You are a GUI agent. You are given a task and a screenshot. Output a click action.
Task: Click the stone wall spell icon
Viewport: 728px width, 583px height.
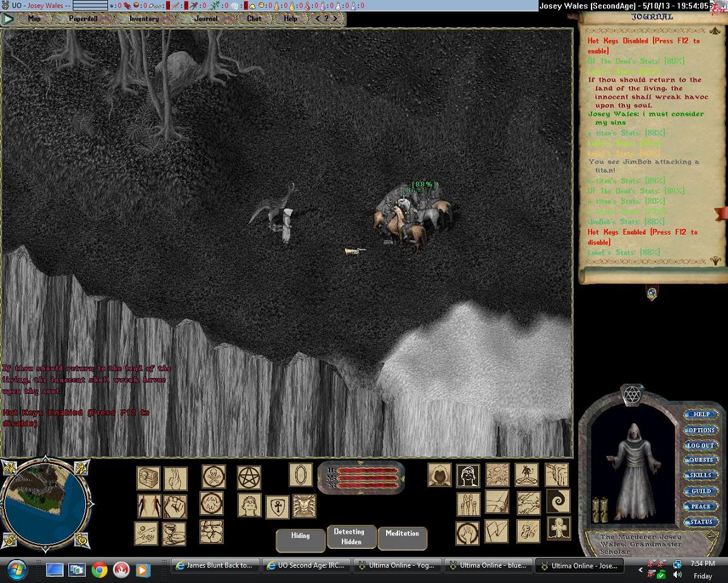[x=212, y=532]
